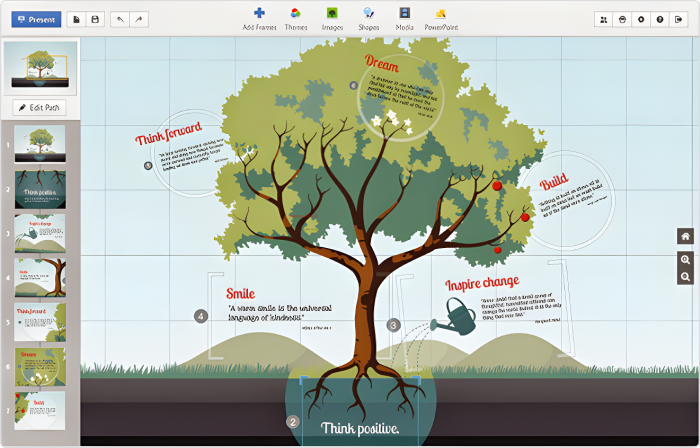Select the Inspire change heading on canvas

(x=482, y=283)
